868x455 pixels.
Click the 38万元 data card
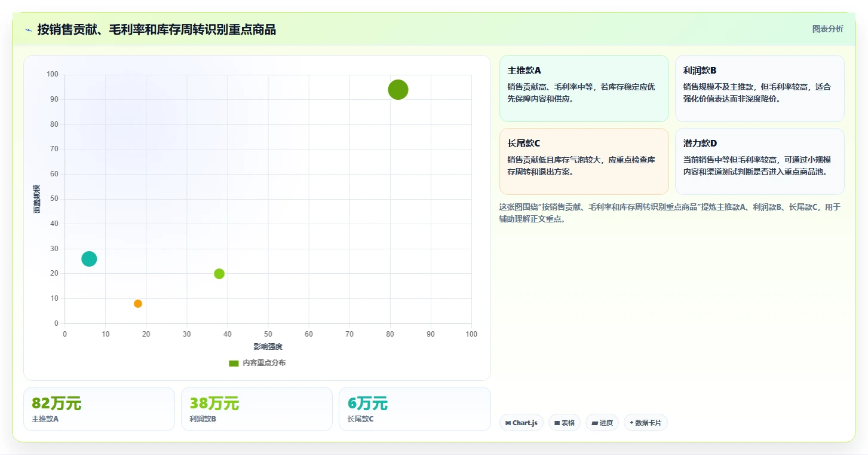coord(257,409)
